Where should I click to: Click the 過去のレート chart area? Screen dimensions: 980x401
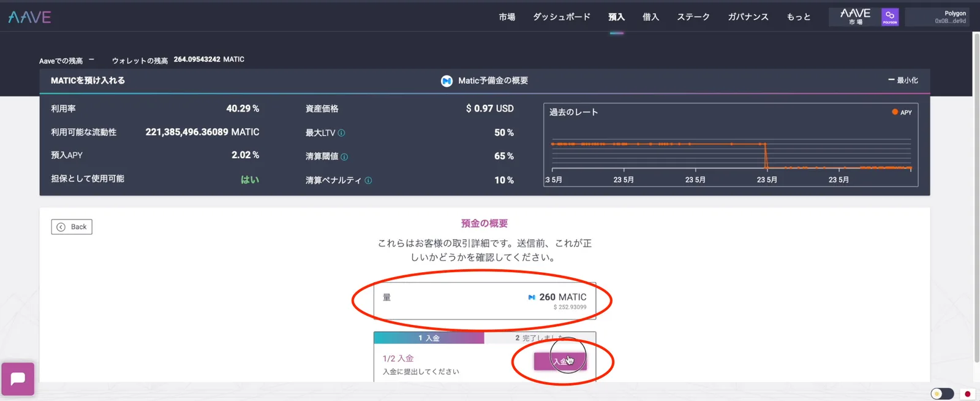click(x=731, y=145)
